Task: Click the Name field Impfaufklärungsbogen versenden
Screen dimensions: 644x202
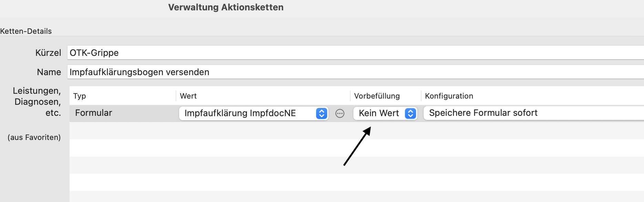Action: (355, 72)
